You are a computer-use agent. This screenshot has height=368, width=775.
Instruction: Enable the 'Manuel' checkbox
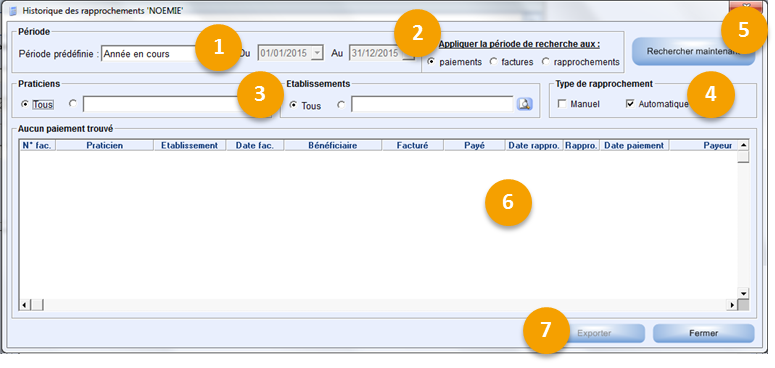pos(561,104)
